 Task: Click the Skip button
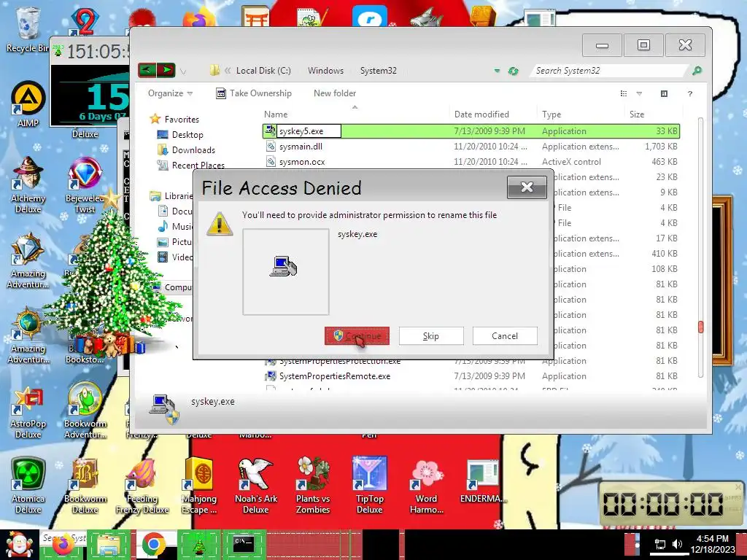[430, 335]
